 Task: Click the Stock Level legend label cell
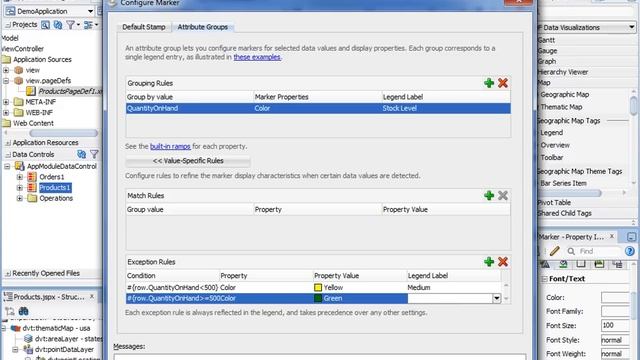click(446, 108)
